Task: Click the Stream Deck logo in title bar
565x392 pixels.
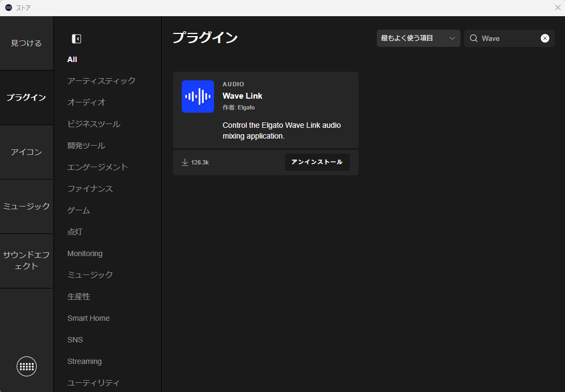Action: pyautogui.click(x=9, y=8)
